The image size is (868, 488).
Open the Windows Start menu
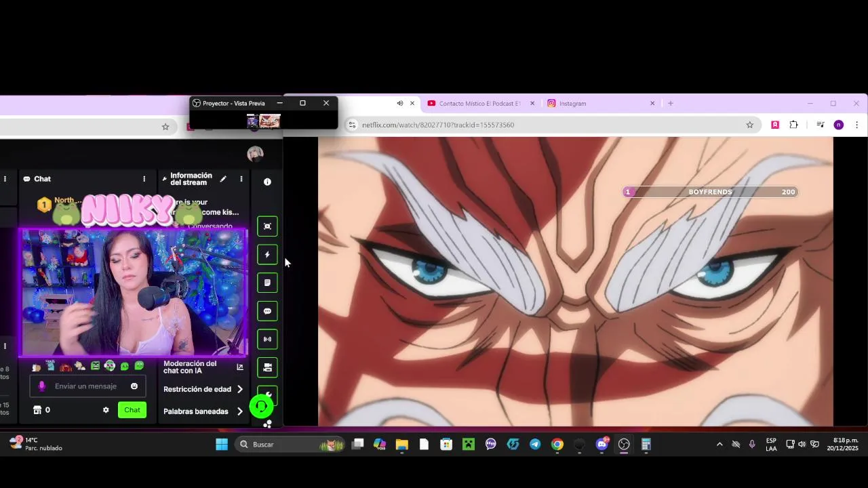pos(222,445)
